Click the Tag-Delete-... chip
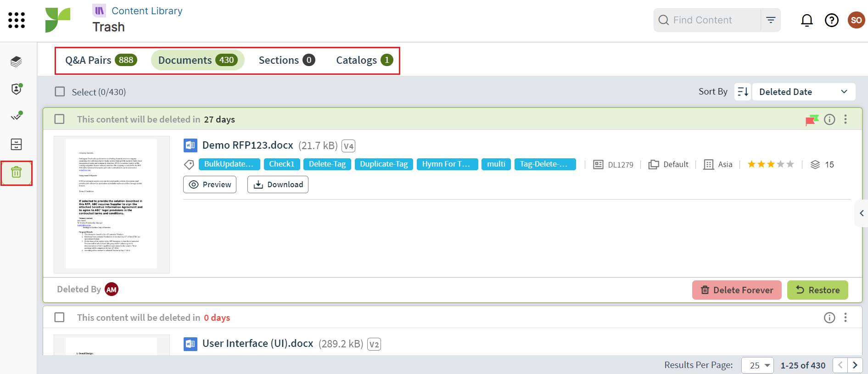The width and height of the screenshot is (868, 374). pyautogui.click(x=545, y=164)
